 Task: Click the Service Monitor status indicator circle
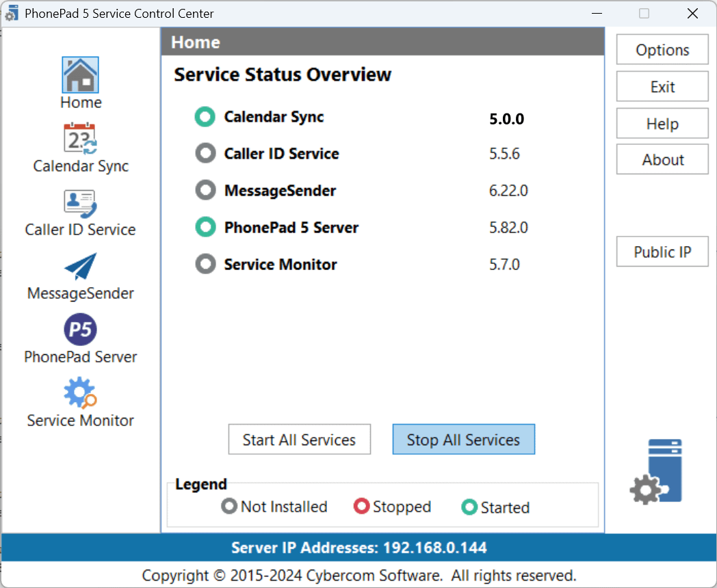click(x=205, y=264)
